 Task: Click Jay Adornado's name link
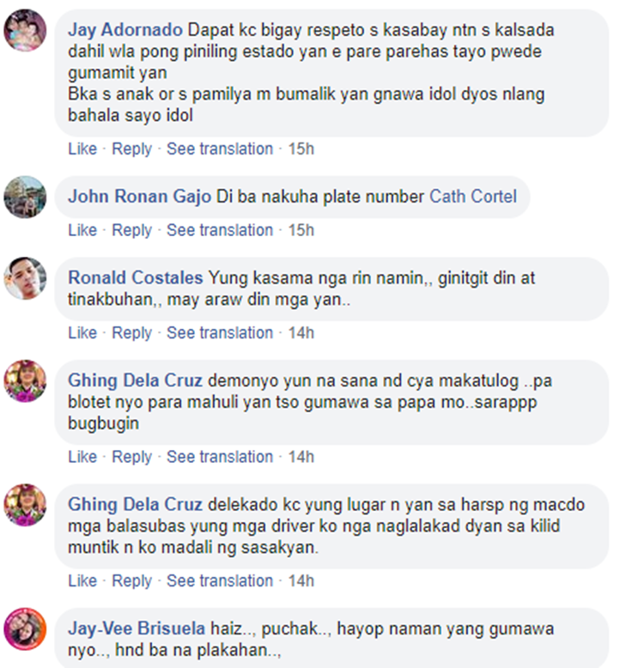125,30
